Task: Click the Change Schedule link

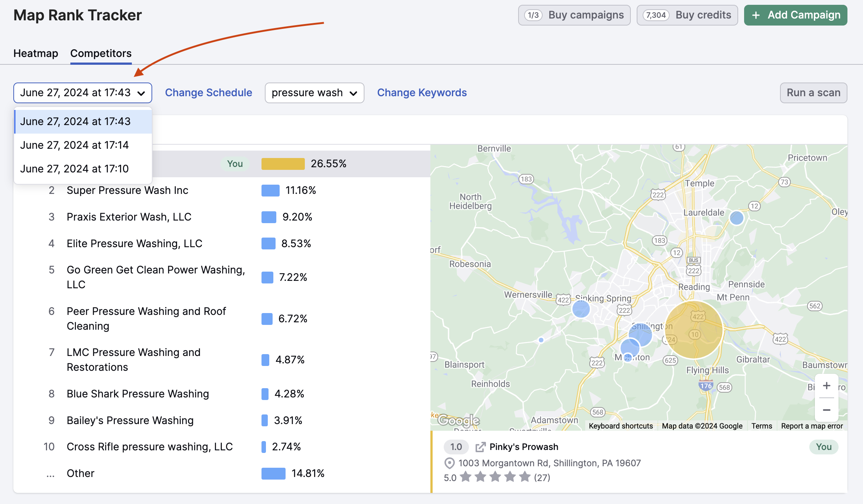Action: (209, 93)
